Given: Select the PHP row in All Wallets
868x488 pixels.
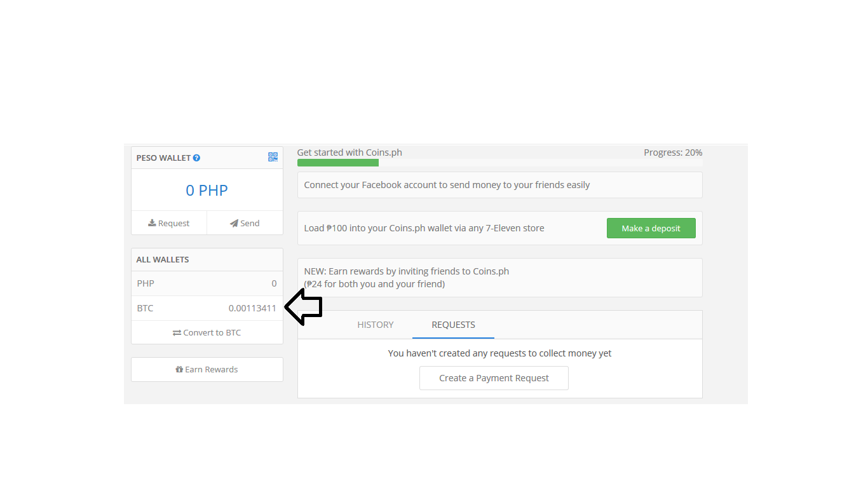Looking at the screenshot, I should pos(207,283).
